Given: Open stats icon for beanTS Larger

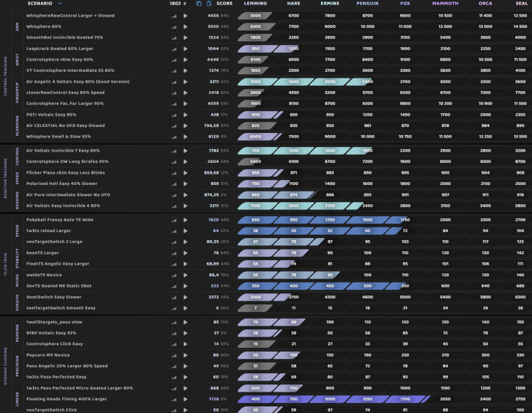Looking at the screenshot, I should coord(174,253).
